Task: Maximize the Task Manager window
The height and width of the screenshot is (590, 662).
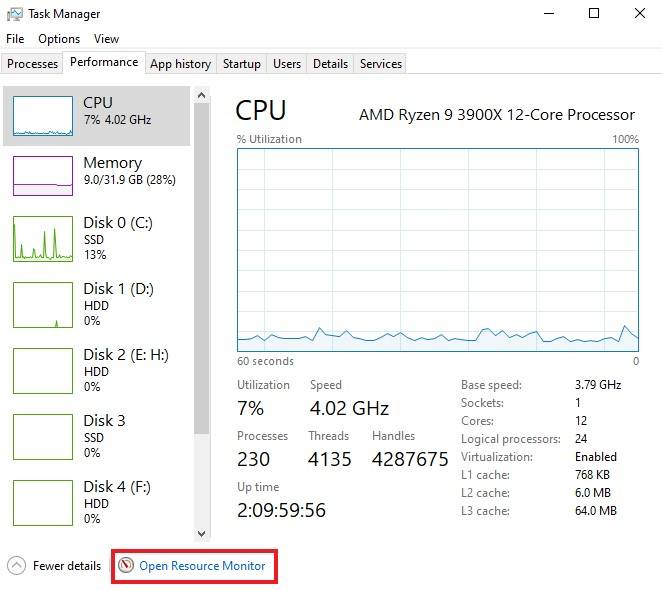Action: coord(594,14)
